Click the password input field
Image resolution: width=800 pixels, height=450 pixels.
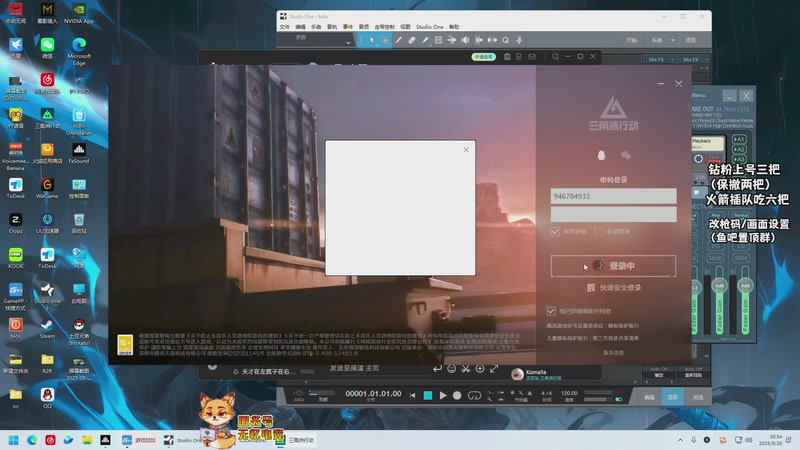point(613,214)
